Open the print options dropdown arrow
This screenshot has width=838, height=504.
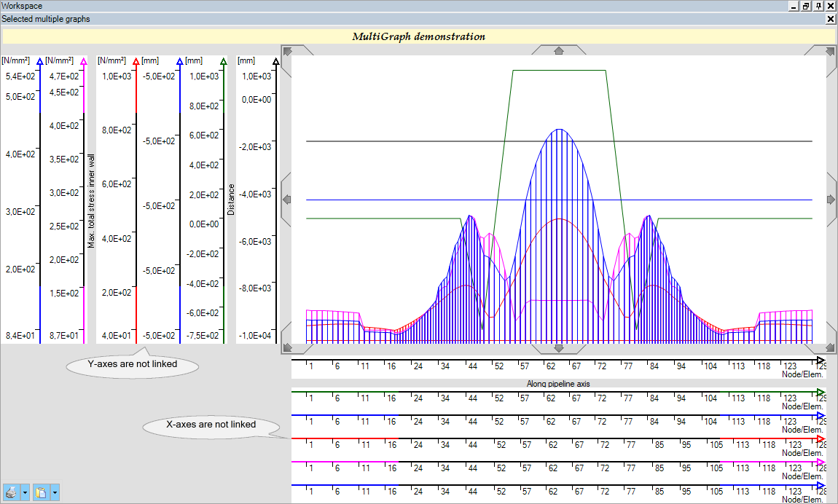click(25, 492)
